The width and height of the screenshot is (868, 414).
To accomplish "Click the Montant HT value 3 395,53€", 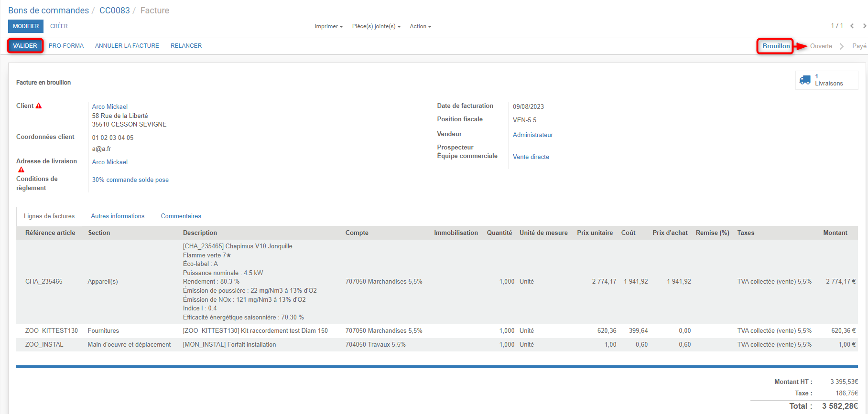I will [844, 382].
